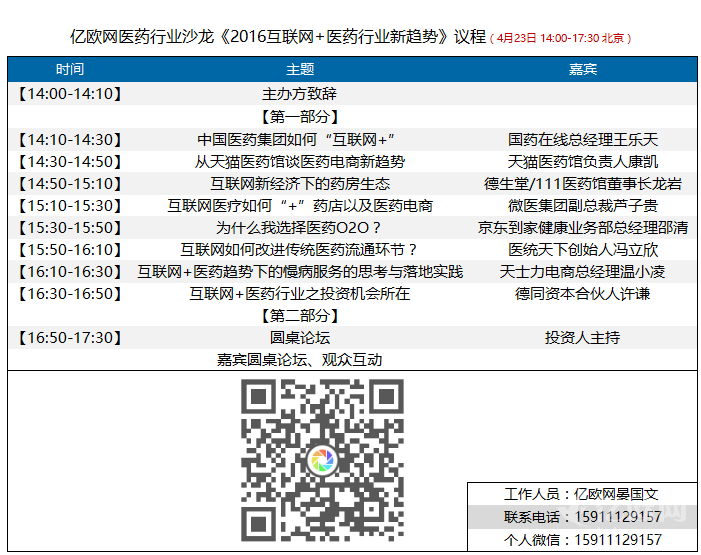Click the 工作人员：亿欧网晏国文 line

click(x=581, y=494)
